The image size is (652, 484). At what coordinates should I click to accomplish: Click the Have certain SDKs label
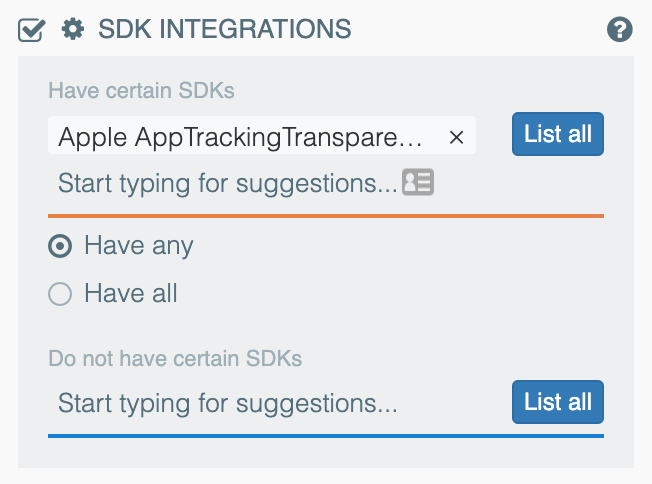[141, 90]
